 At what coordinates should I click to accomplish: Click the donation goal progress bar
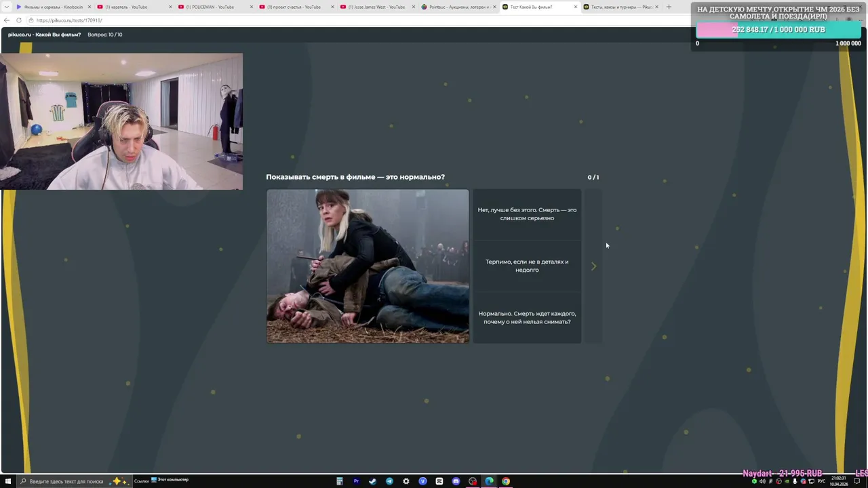click(x=778, y=30)
